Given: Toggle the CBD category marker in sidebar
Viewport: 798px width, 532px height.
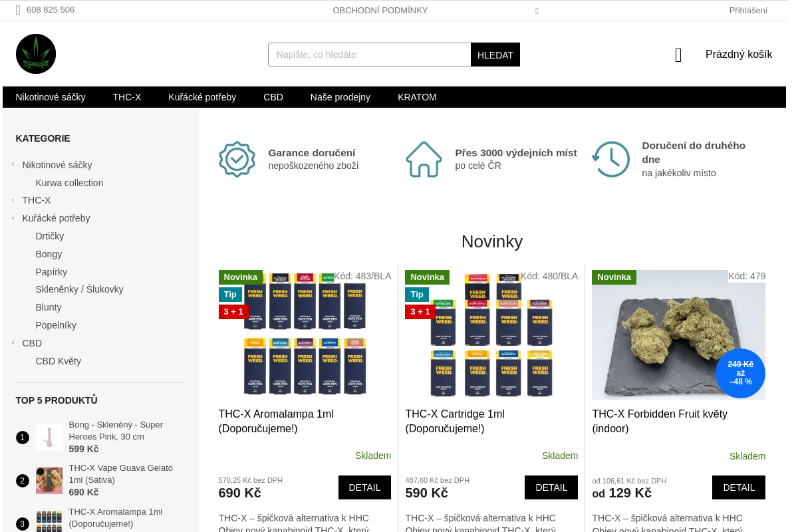Looking at the screenshot, I should click(13, 342).
